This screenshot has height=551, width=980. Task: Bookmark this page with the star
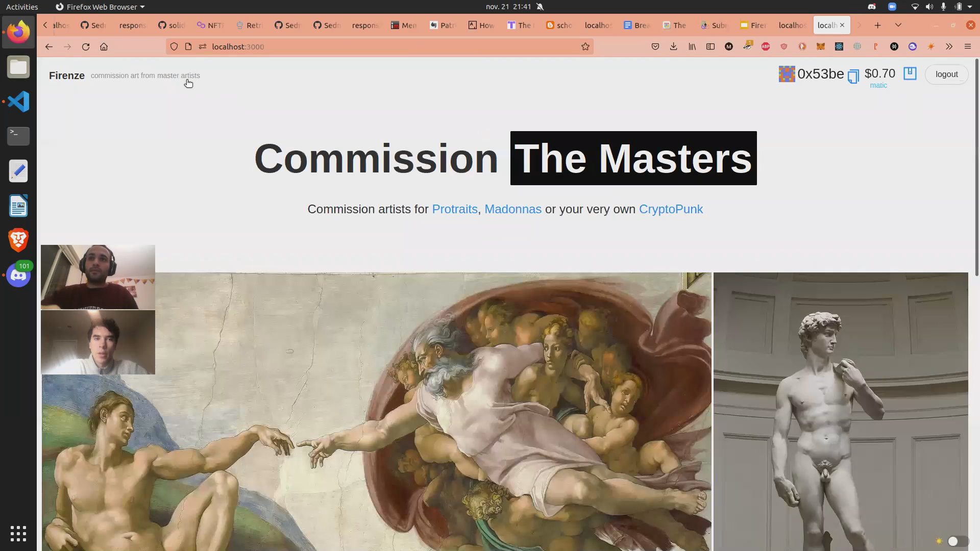coord(585,46)
